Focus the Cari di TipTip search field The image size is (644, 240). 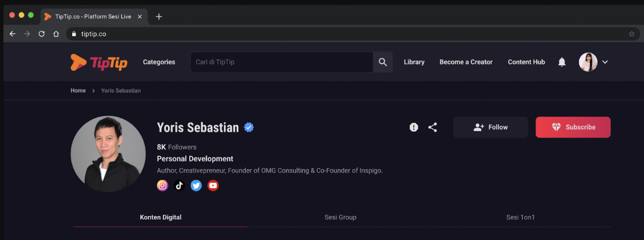pyautogui.click(x=281, y=62)
